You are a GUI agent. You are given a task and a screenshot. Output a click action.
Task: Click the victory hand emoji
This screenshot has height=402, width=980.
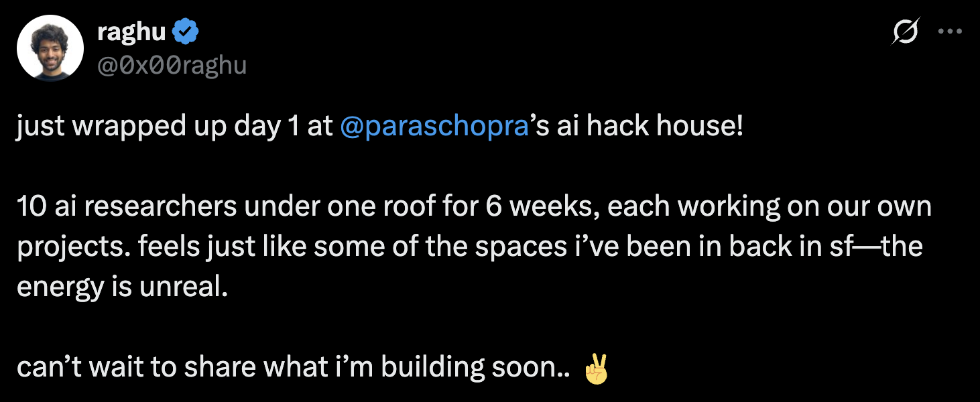point(596,369)
